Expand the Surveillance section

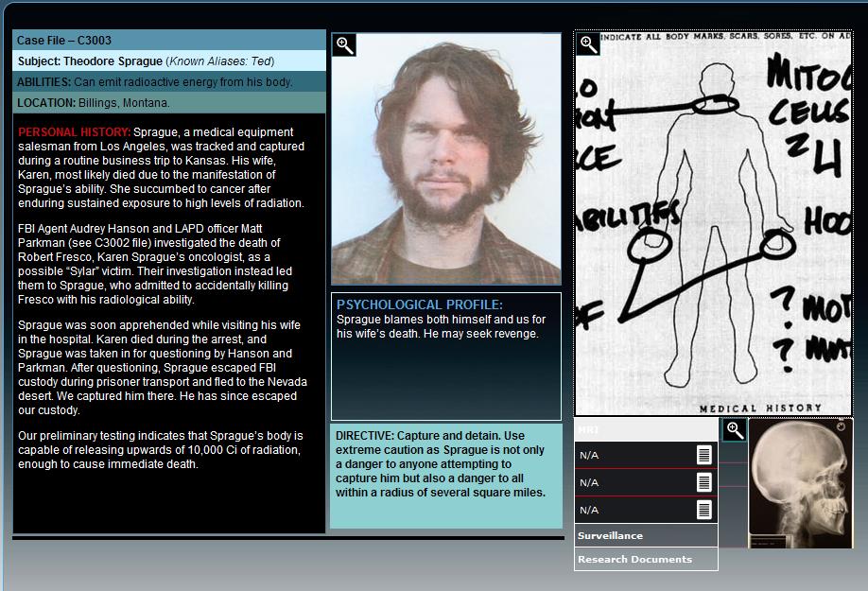coord(646,536)
